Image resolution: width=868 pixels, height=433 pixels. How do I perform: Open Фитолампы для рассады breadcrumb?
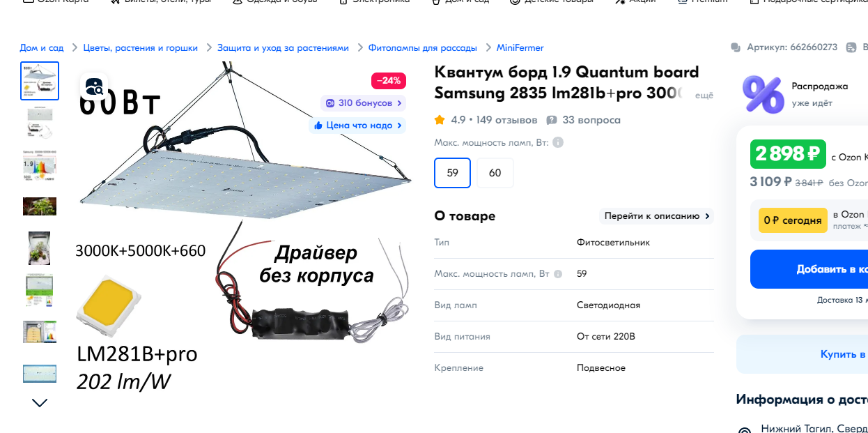(423, 47)
